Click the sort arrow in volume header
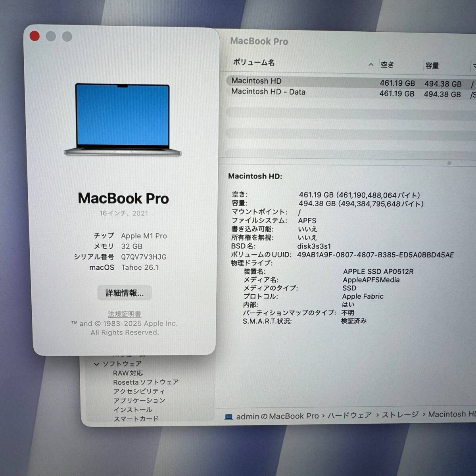 (x=371, y=64)
